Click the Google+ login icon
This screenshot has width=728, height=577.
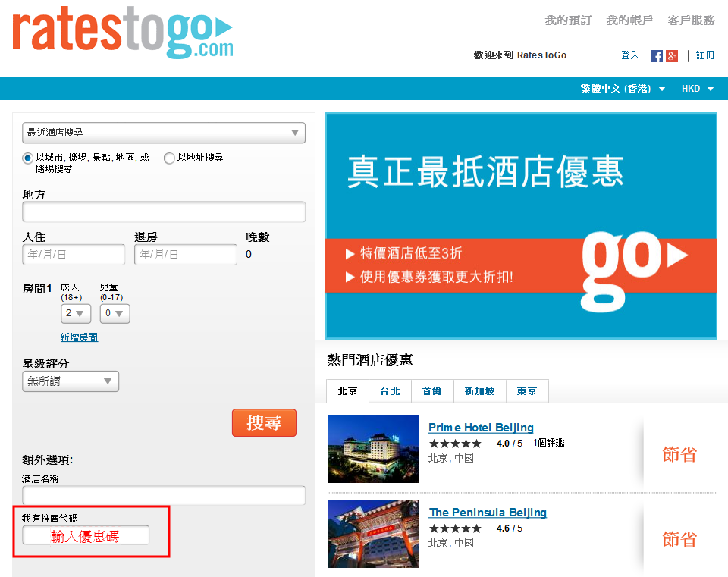click(671, 56)
